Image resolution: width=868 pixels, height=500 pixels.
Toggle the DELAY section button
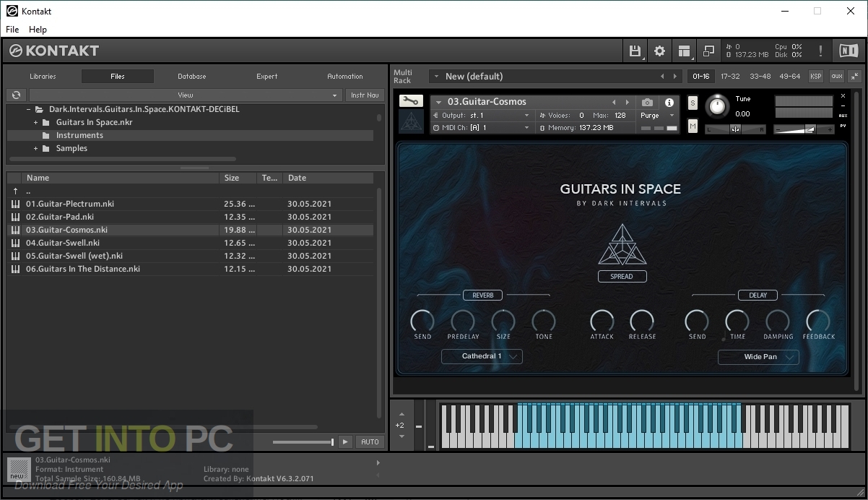click(758, 295)
